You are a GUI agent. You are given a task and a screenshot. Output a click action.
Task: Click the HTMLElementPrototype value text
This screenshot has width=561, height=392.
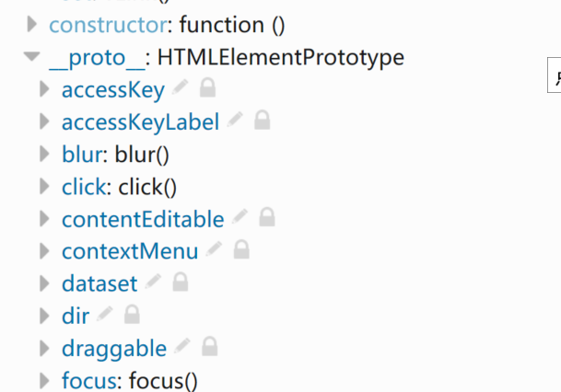click(281, 58)
